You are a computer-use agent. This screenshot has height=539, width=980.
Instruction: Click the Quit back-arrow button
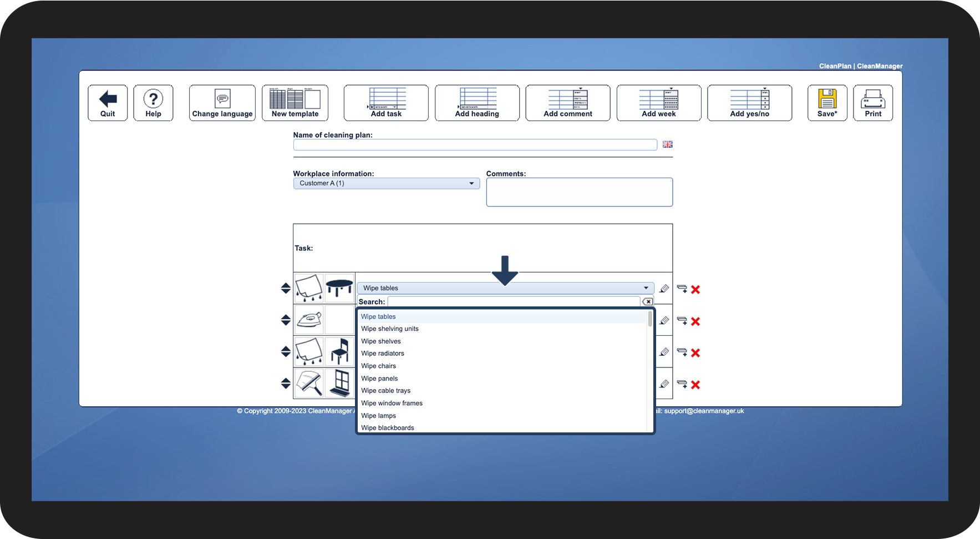click(108, 103)
